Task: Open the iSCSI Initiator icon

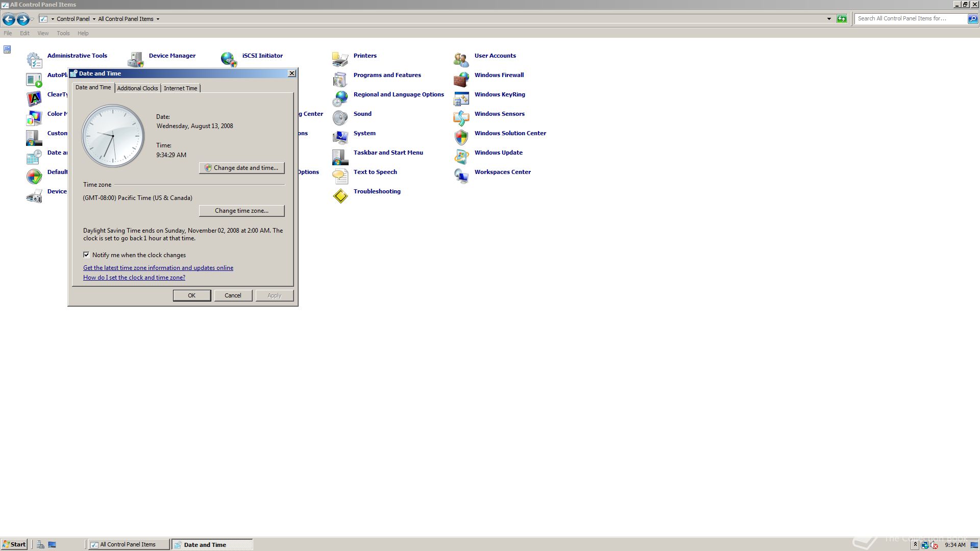Action: [x=229, y=60]
